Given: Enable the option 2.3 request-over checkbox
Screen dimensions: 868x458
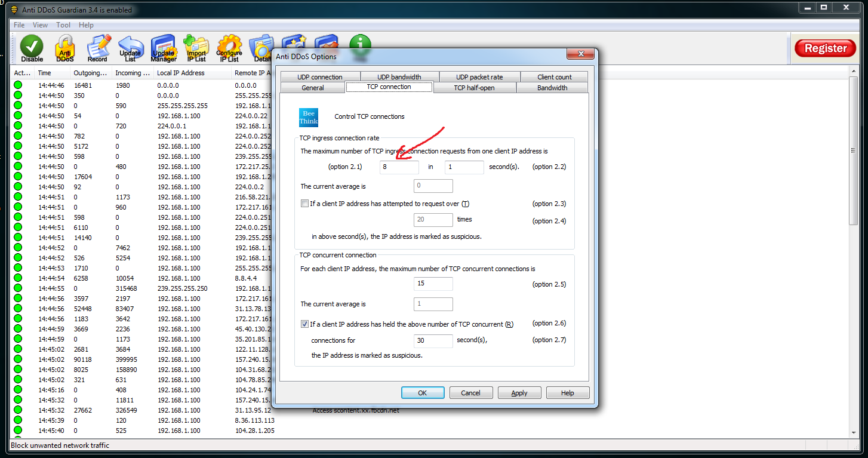Looking at the screenshot, I should (304, 204).
